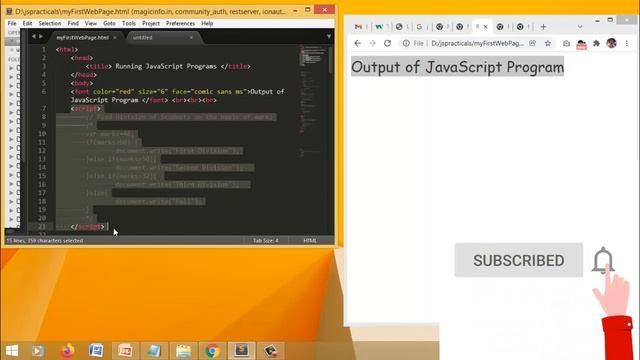Click the camera screenshot extension icon
640x360 pixels.
coord(566,43)
